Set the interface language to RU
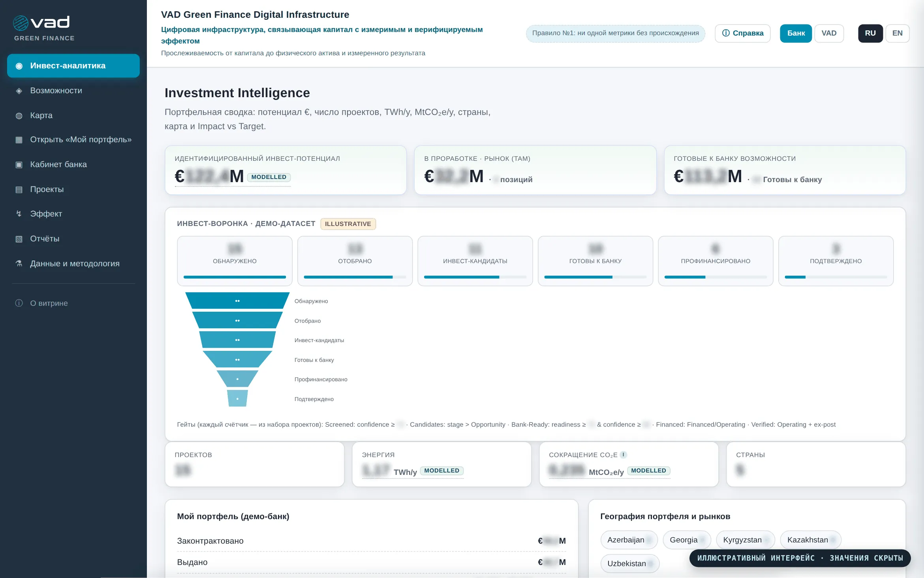924x578 pixels. (870, 33)
